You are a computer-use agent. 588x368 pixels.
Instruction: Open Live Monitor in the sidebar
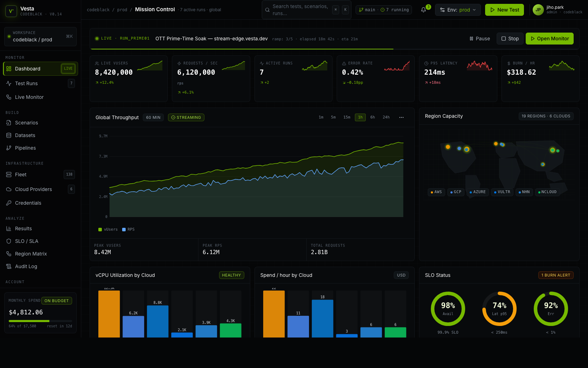point(29,97)
